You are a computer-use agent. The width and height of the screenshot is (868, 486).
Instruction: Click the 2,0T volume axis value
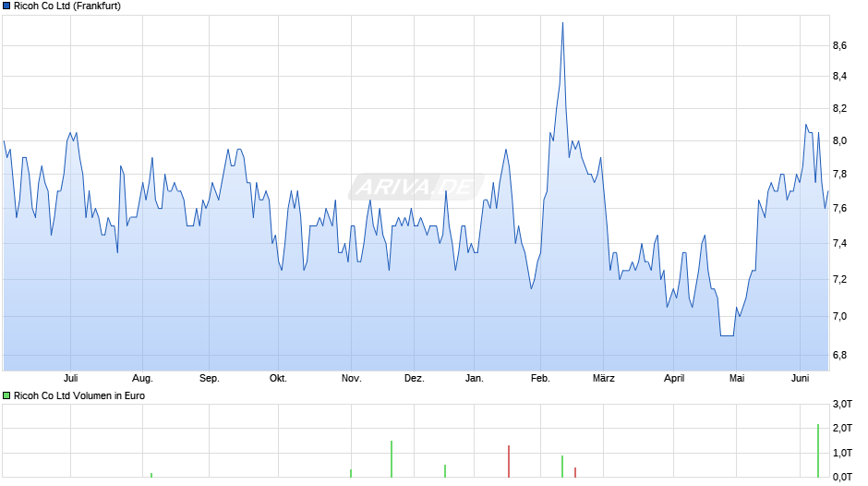tap(842, 428)
